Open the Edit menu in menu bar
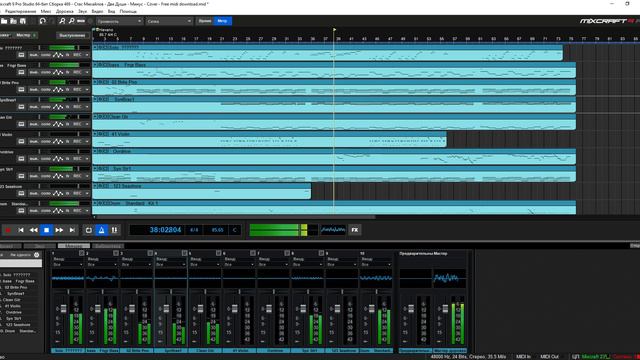 (20, 11)
